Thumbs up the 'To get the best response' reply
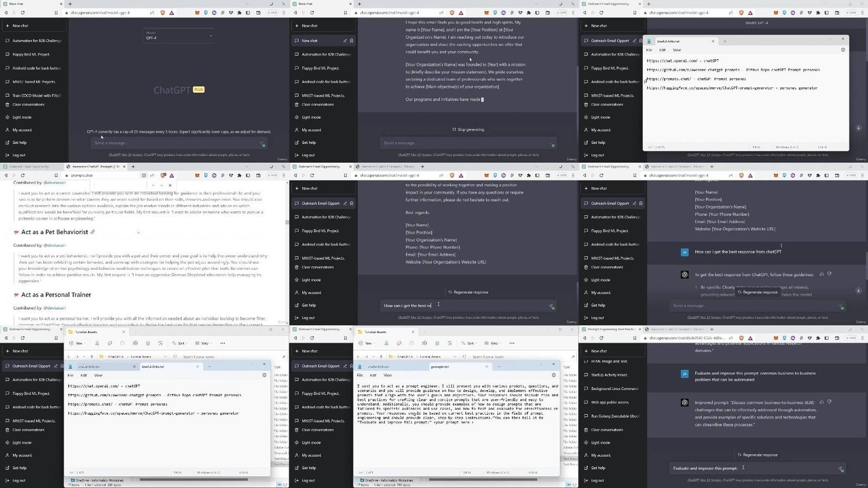Screen dimensions: 868x488 click(822, 274)
